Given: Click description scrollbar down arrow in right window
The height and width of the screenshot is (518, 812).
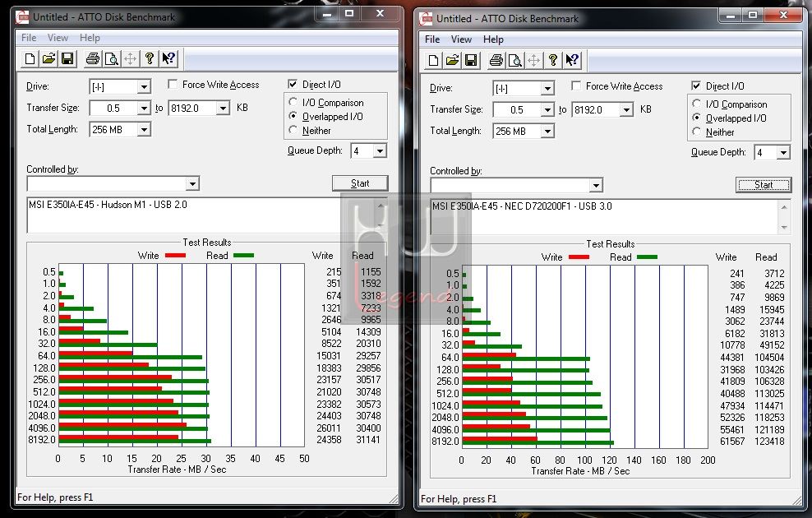Looking at the screenshot, I should 784,227.
